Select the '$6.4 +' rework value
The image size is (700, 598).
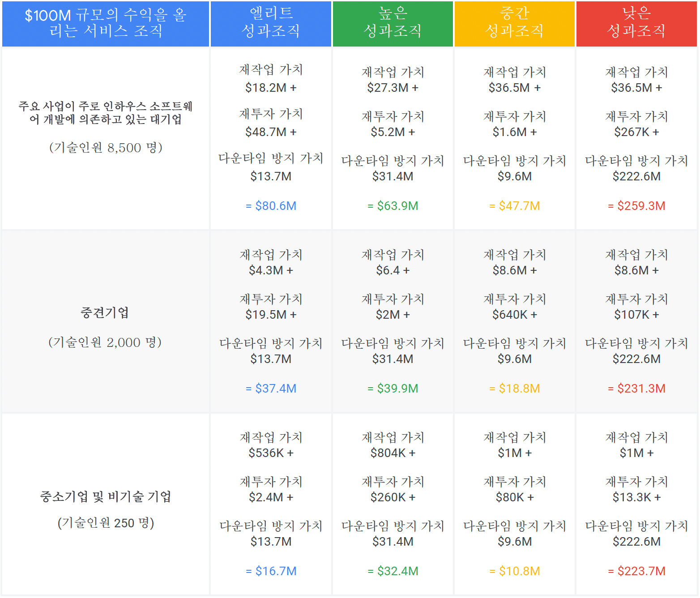coord(393,270)
